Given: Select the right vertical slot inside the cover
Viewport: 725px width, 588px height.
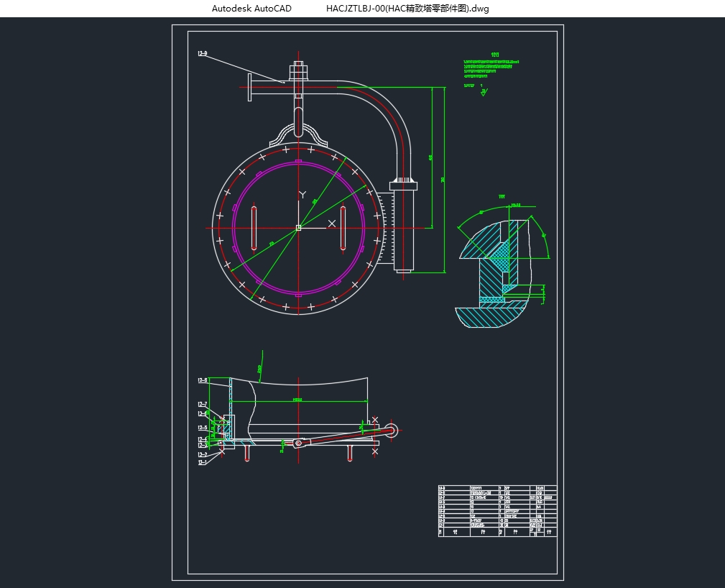Looking at the screenshot, I should tap(343, 228).
